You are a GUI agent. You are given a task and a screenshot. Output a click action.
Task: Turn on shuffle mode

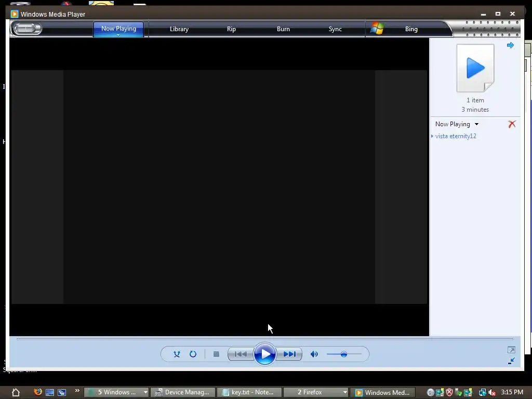pyautogui.click(x=177, y=354)
